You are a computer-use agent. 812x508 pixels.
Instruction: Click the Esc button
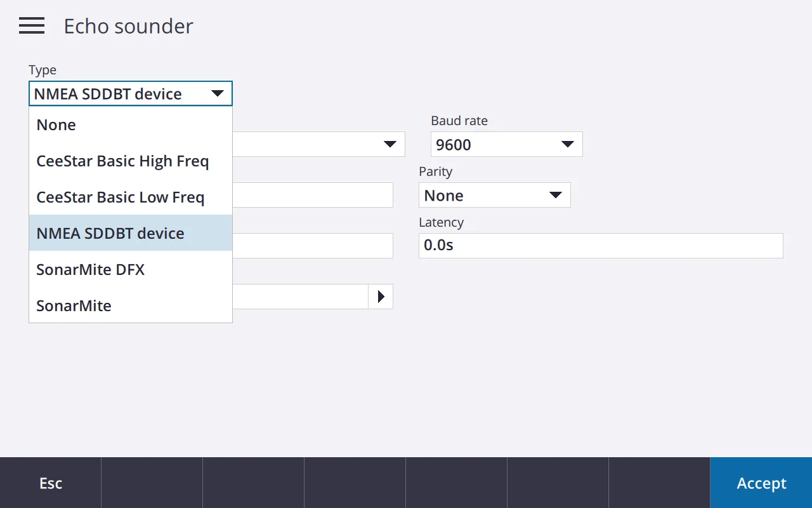(51, 483)
